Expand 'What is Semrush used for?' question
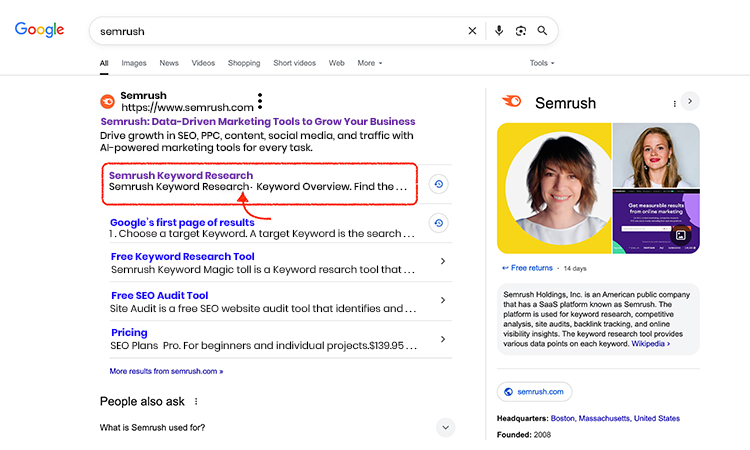Screen dimensions: 750x450 click(445, 428)
